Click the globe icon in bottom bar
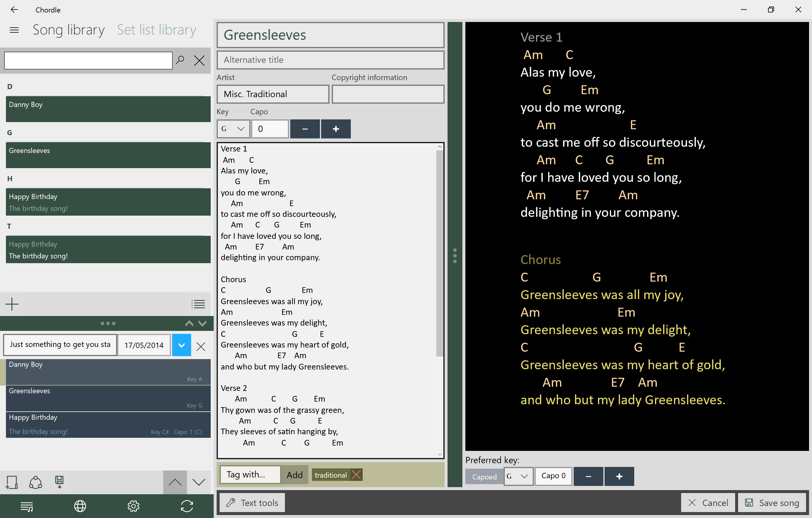This screenshot has height=518, width=812. [x=80, y=506]
